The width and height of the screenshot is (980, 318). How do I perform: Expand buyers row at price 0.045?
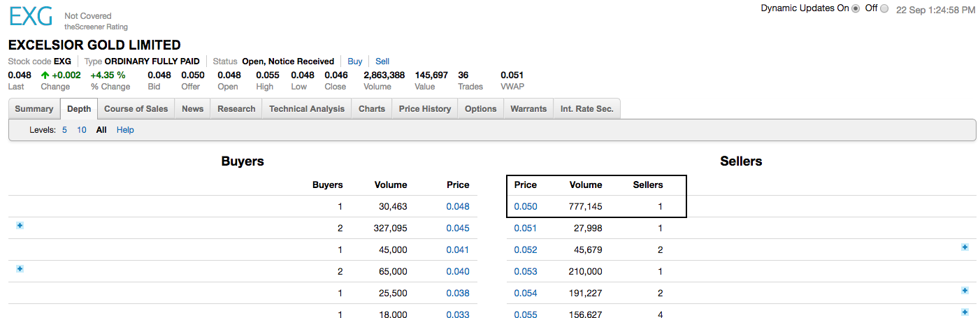pos(20,225)
